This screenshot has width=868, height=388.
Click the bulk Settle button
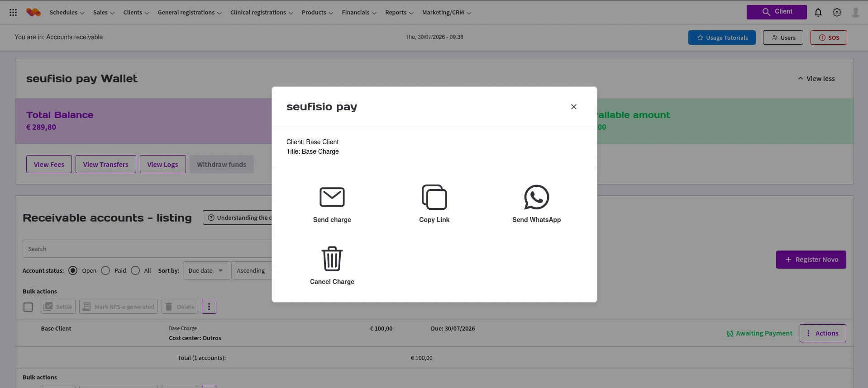tap(58, 307)
